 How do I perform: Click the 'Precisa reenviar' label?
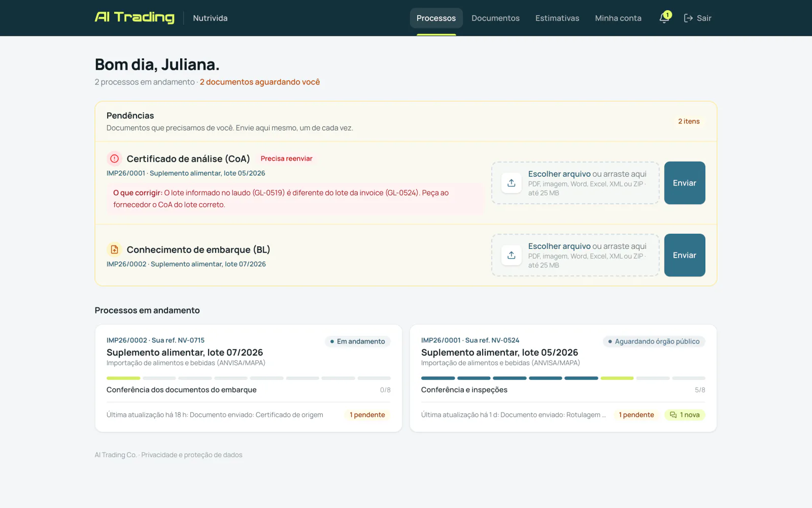[287, 158]
